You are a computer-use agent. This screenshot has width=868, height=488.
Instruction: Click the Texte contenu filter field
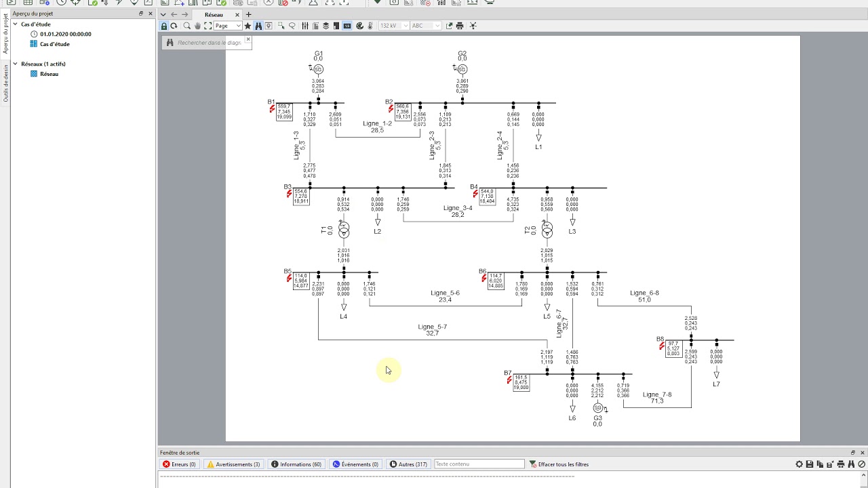[479, 464]
